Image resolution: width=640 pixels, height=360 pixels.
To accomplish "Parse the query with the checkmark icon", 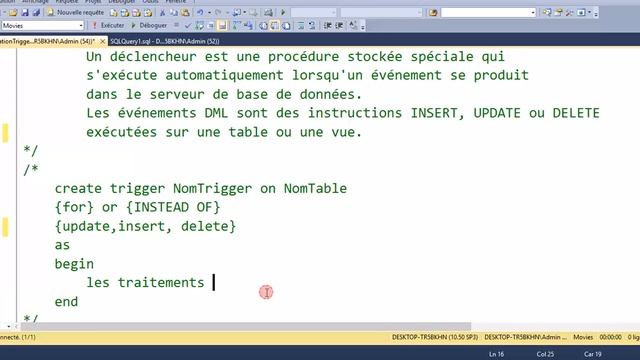I will (x=188, y=25).
